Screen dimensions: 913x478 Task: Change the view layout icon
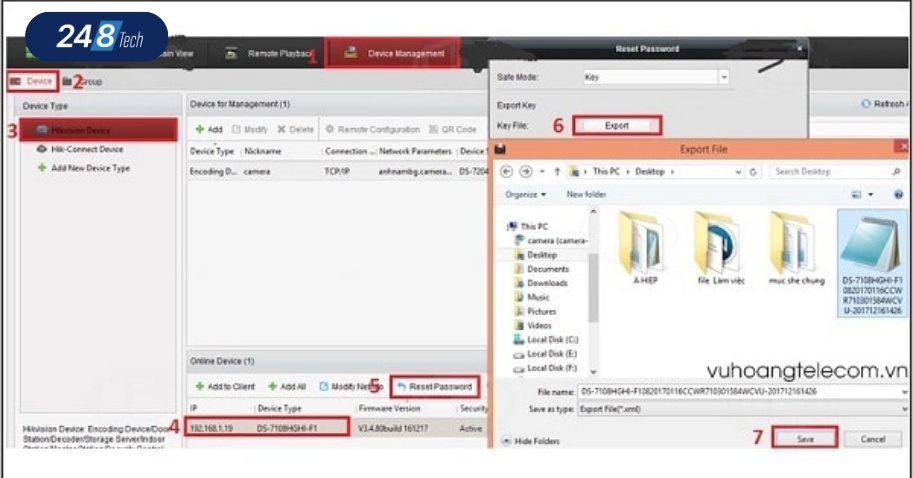857,194
